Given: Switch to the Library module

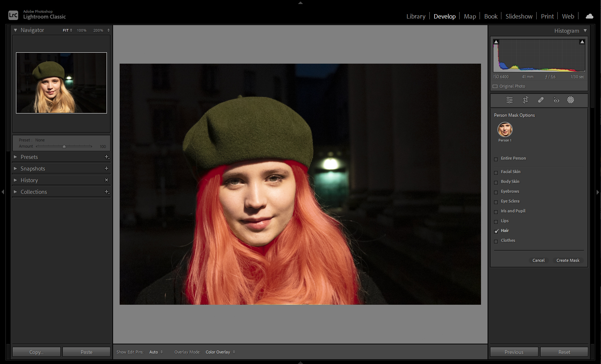Looking at the screenshot, I should [416, 16].
